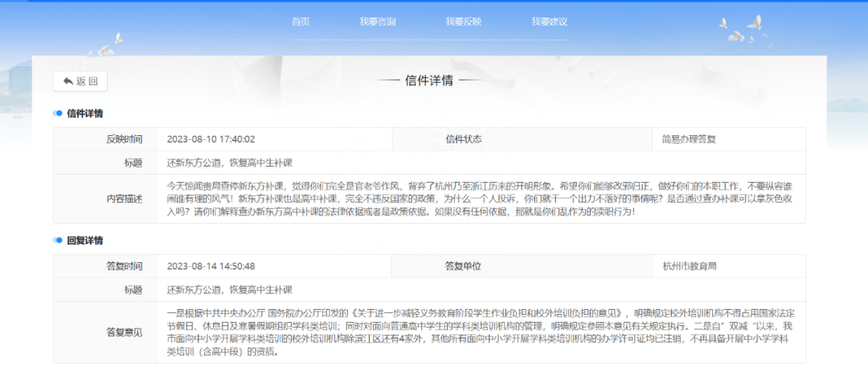Viewport: 868px width, 375px height.
Task: Click the 答复意见 reply paragraph text
Action: click(481, 332)
